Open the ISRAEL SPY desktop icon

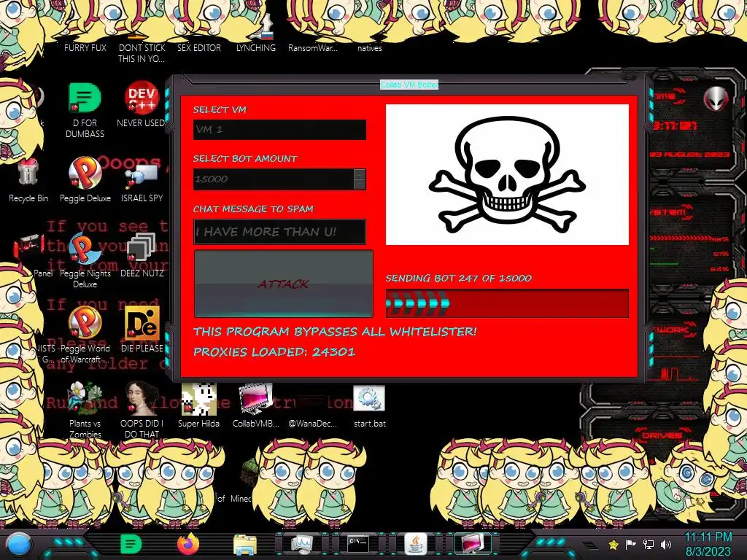click(x=142, y=182)
